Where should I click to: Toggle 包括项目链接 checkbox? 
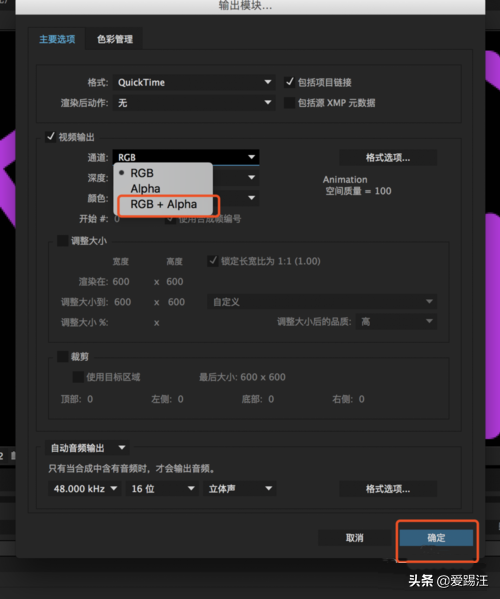tap(290, 82)
